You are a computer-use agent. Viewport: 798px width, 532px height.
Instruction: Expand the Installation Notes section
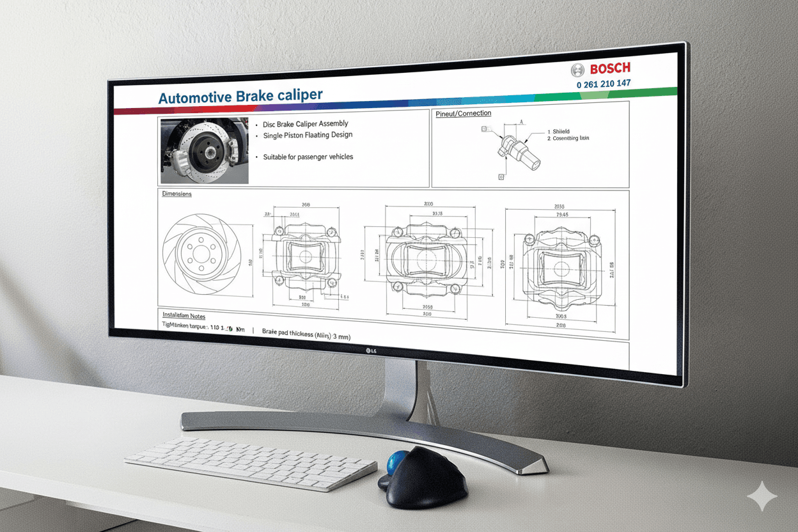[x=183, y=315]
